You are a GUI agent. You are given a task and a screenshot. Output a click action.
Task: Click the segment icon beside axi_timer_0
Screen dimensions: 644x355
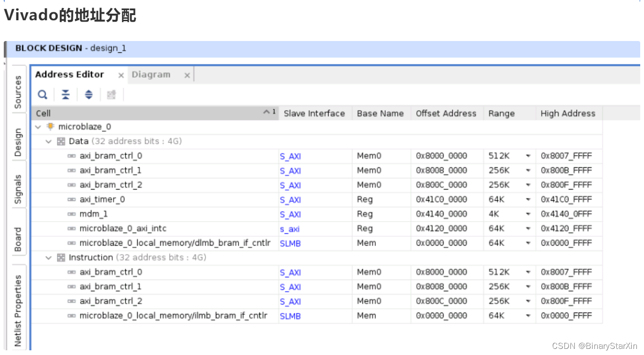coord(72,200)
